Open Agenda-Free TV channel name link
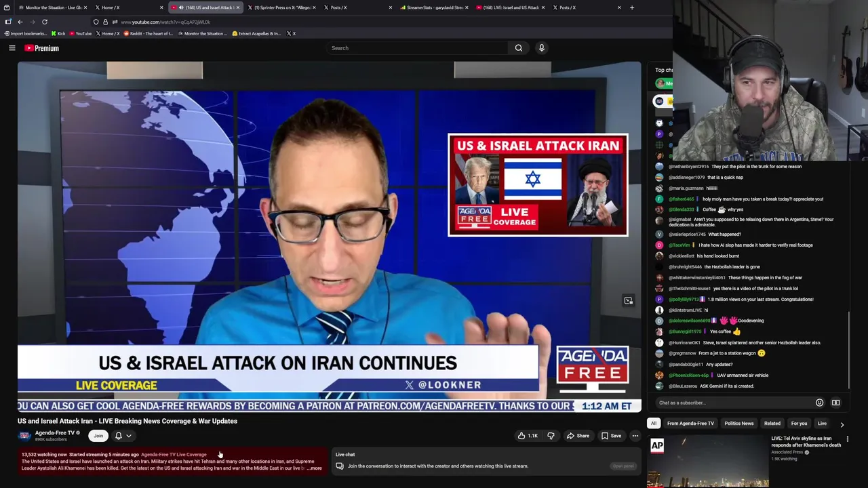This screenshot has width=868, height=488. [x=55, y=433]
